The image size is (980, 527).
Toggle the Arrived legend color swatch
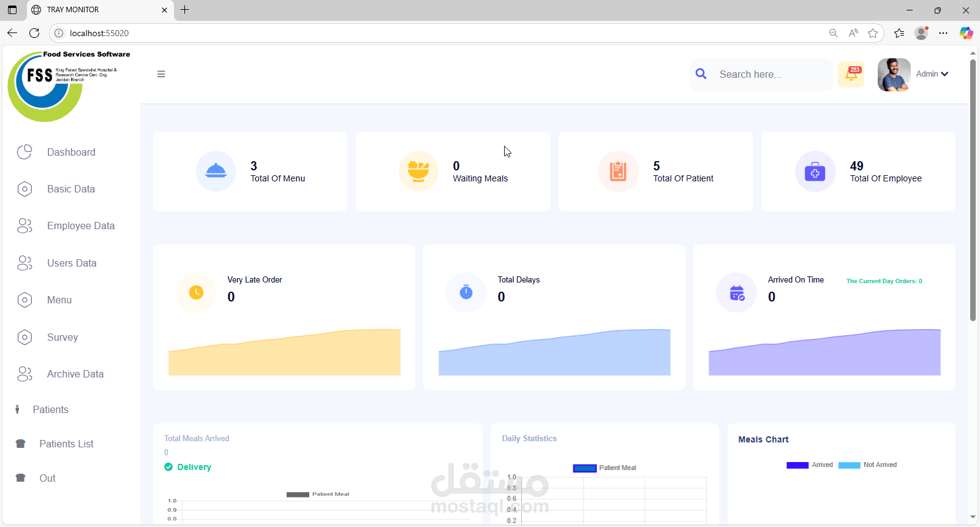[797, 465]
